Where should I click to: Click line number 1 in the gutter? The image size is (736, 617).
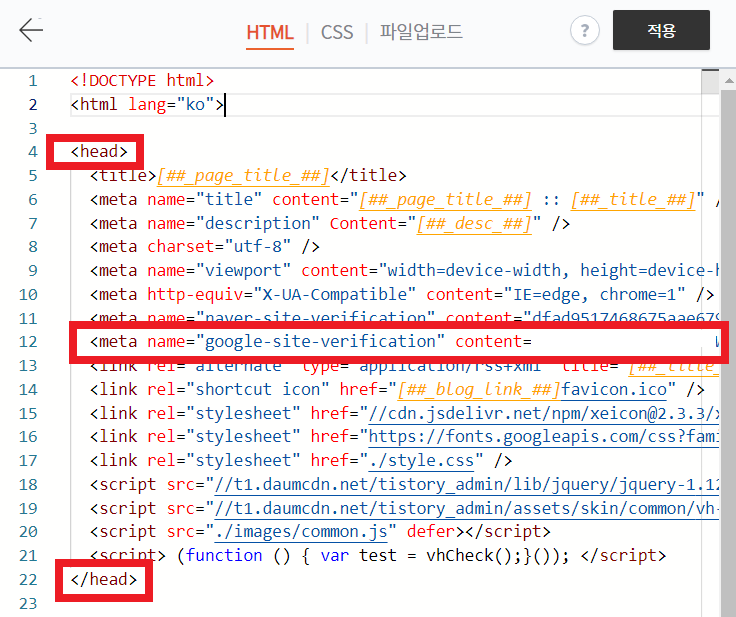click(32, 81)
